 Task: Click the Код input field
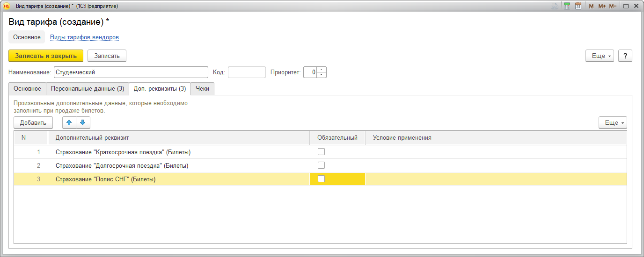coord(247,72)
